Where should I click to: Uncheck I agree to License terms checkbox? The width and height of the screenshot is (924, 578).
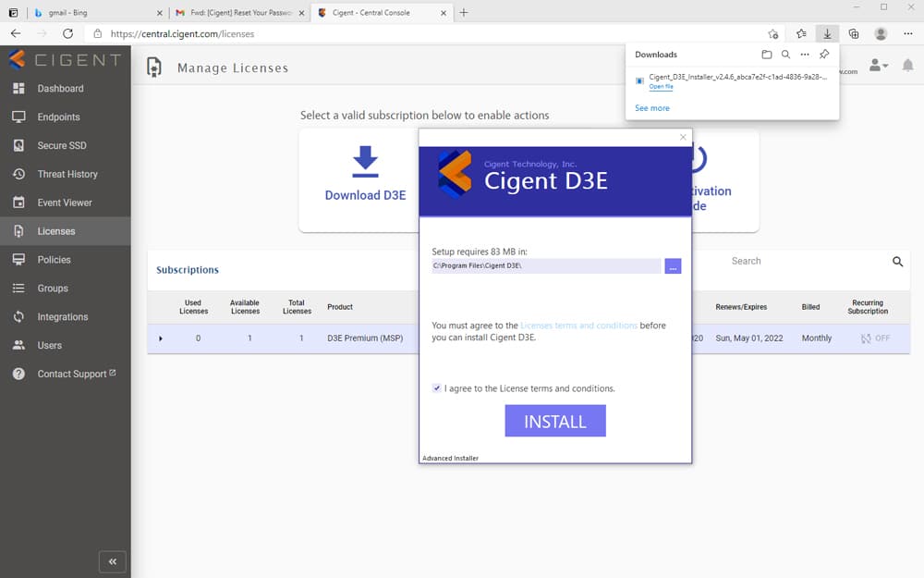(x=437, y=388)
